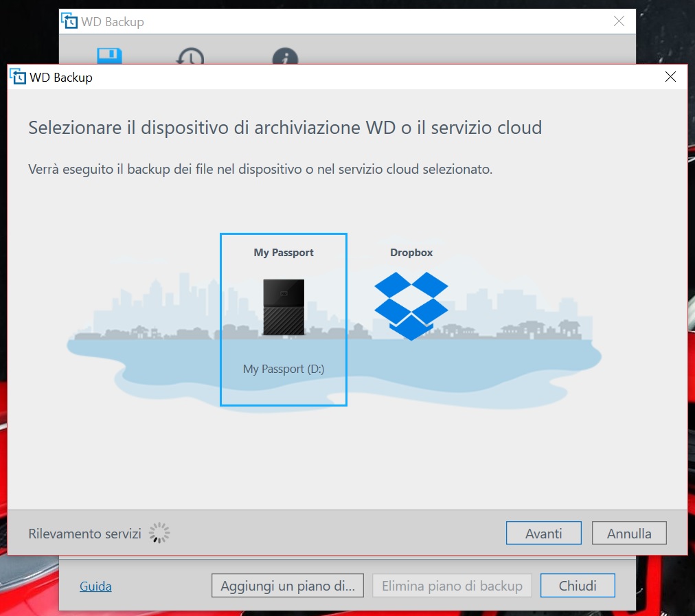Screen dimensions: 695x616
Task: Click the greyed-out Elimina piano di backup button
Action: tap(452, 585)
